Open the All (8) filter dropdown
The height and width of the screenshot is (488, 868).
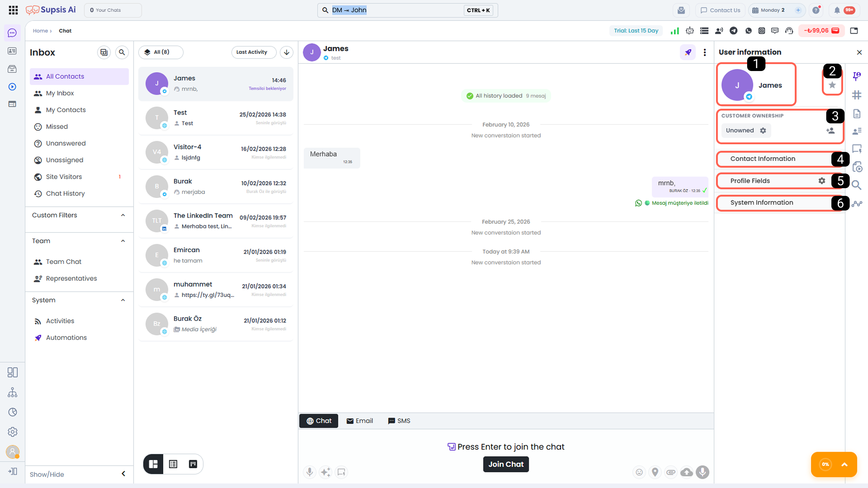coord(161,52)
